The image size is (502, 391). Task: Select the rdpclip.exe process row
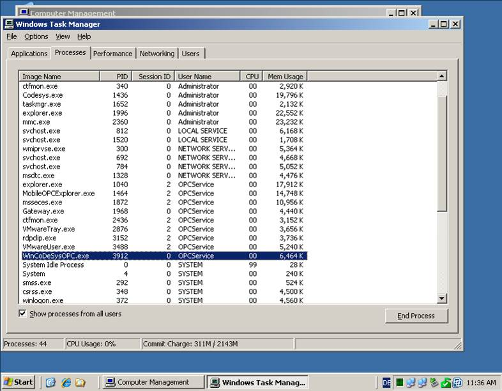[163, 238]
